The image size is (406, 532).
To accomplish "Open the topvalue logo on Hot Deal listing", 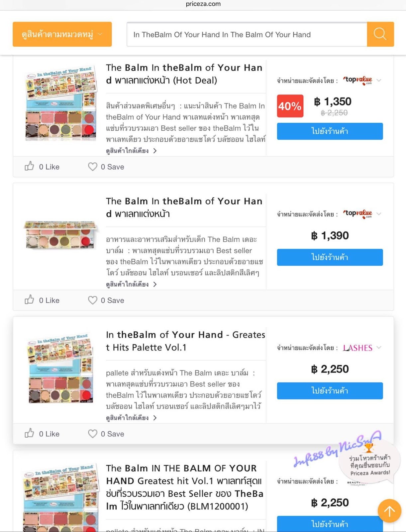I will click(357, 80).
